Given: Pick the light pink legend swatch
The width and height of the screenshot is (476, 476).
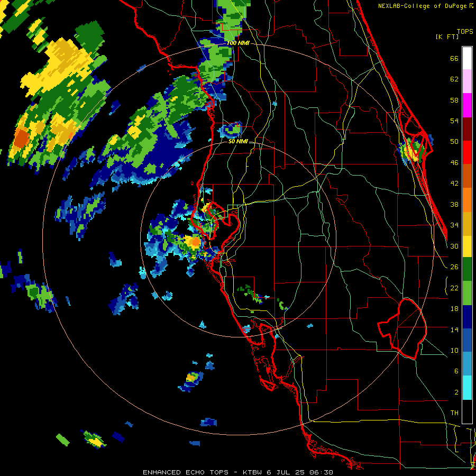Looking at the screenshot, I should click(467, 81).
